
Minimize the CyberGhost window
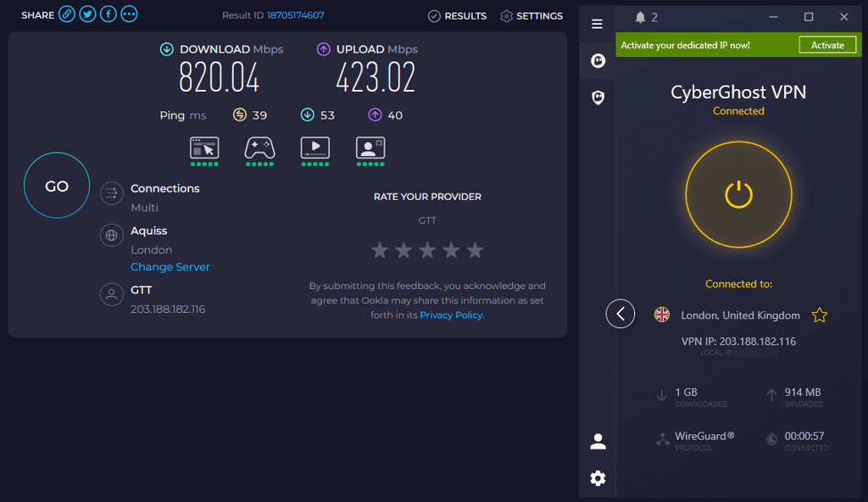(773, 17)
